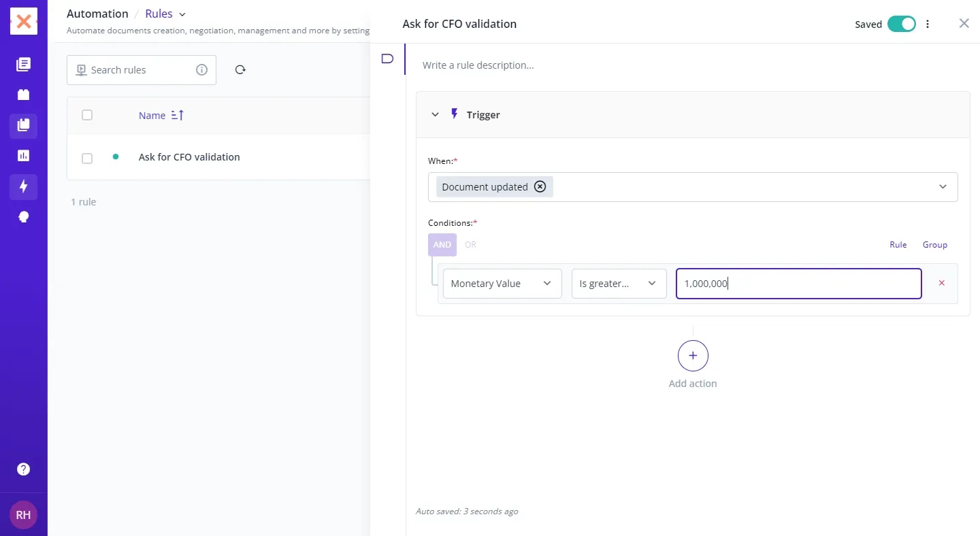Switch condition logic to OR

[470, 245]
